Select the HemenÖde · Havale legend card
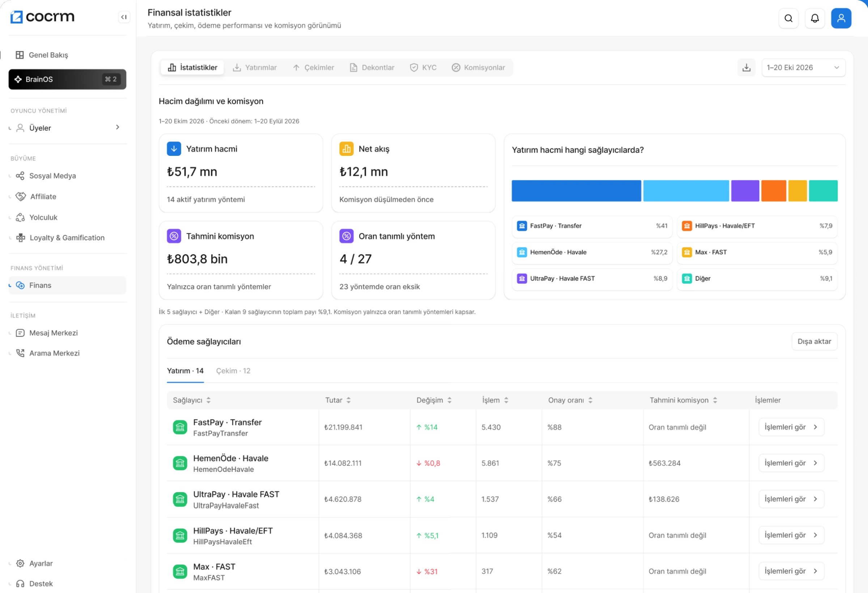 point(592,252)
